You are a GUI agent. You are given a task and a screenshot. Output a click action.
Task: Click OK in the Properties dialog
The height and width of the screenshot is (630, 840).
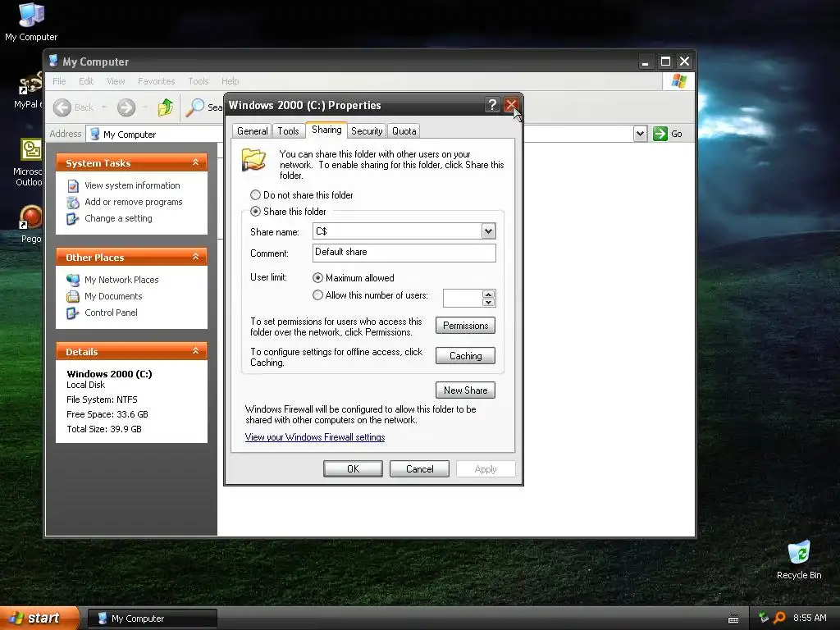click(x=353, y=468)
